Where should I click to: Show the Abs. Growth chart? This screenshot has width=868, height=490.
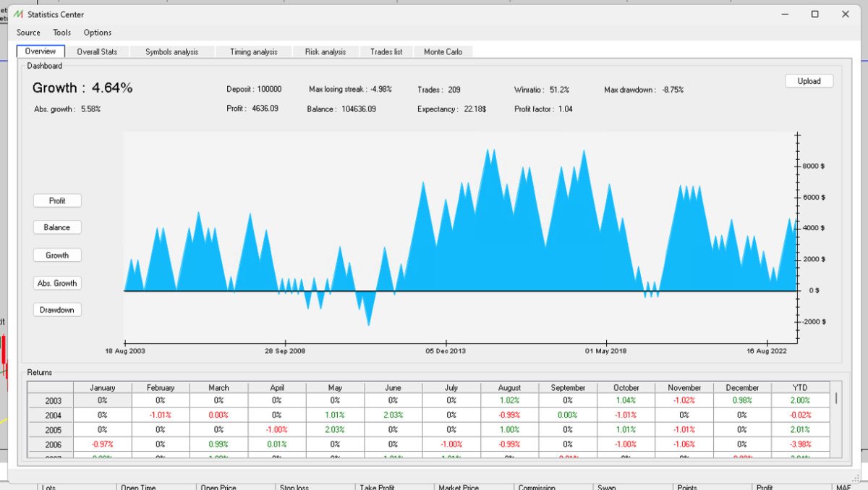click(x=57, y=283)
